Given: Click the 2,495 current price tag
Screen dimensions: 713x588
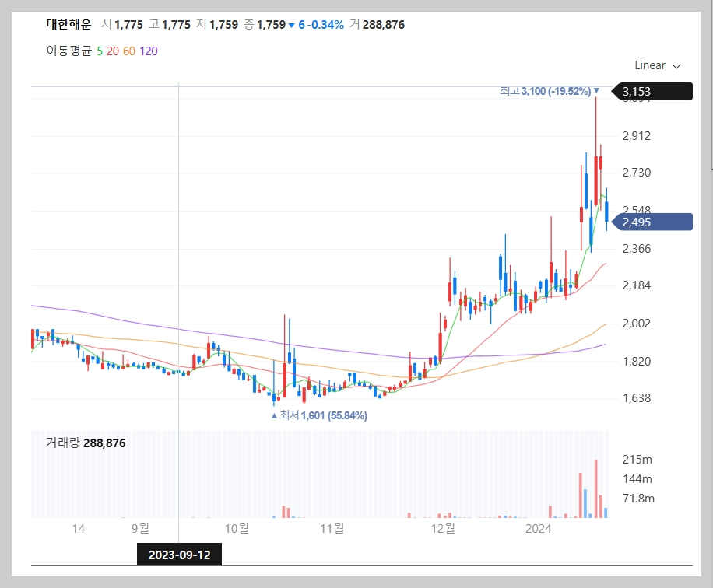Looking at the screenshot, I should point(652,222).
